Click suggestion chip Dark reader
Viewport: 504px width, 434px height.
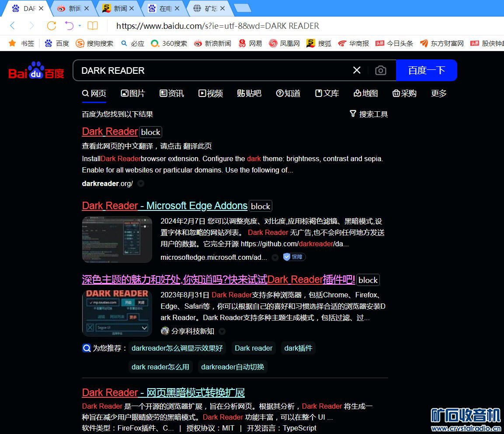tap(254, 348)
